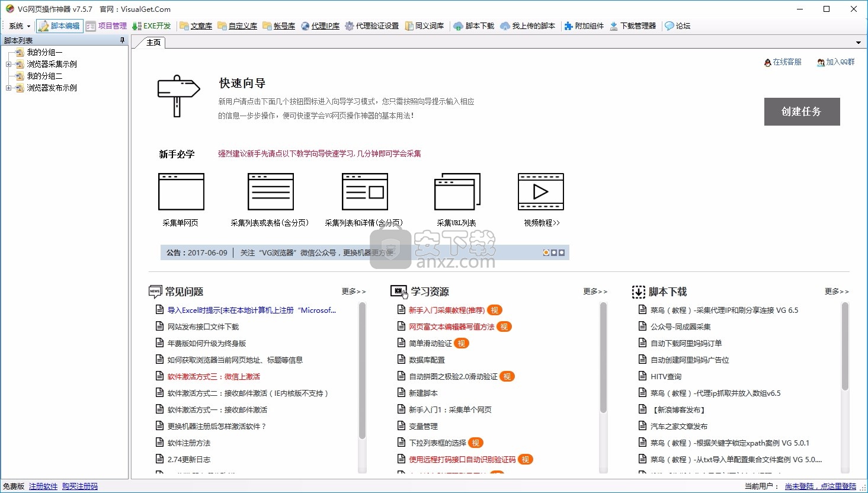Viewport: 868px width, 493px height.
Task: Pin the 脚本列表 panel
Action: coord(123,40)
